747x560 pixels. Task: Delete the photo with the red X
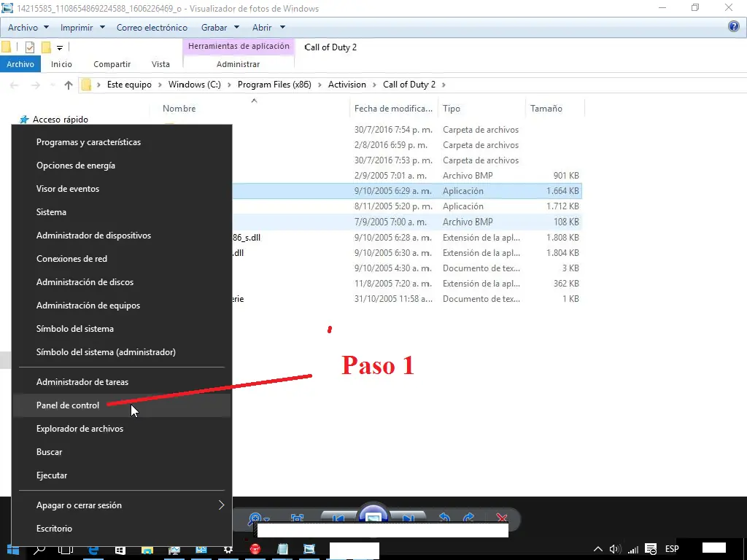coord(502,518)
